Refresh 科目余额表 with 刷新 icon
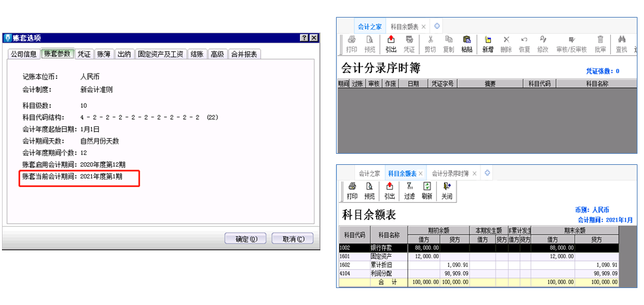Image resolution: width=644 pixels, height=305 pixels. [427, 186]
